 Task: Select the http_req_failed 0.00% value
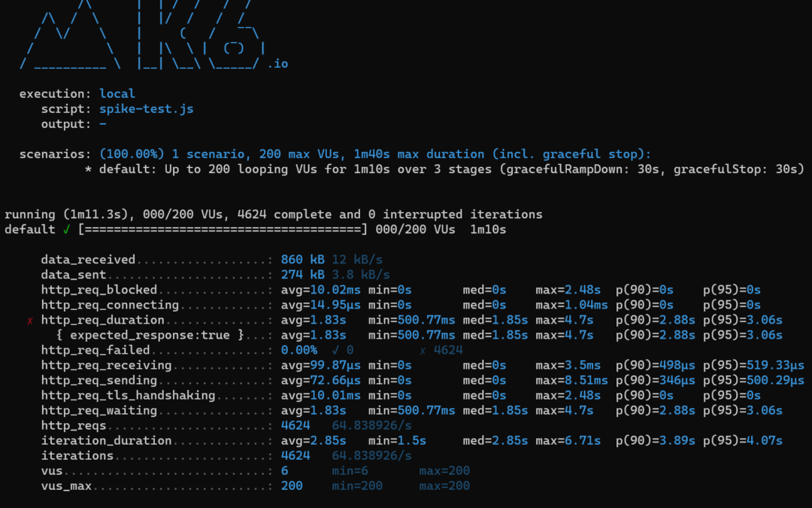pos(298,350)
